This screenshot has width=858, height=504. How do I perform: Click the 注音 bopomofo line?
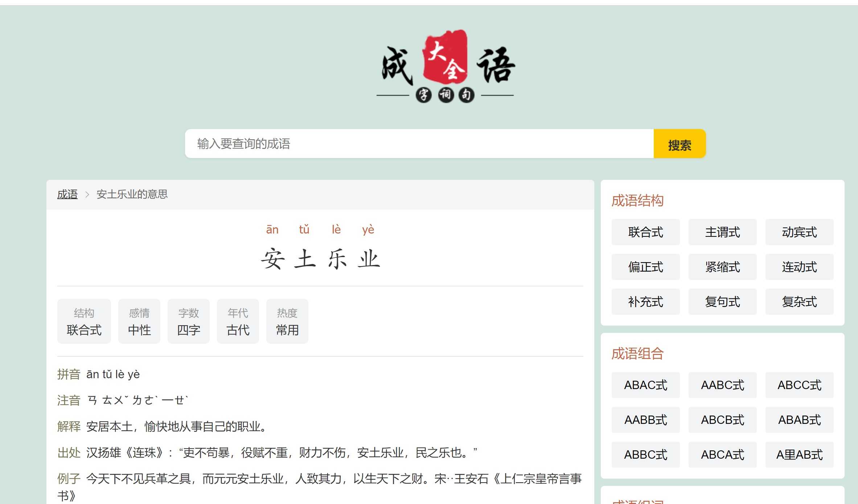pos(138,400)
